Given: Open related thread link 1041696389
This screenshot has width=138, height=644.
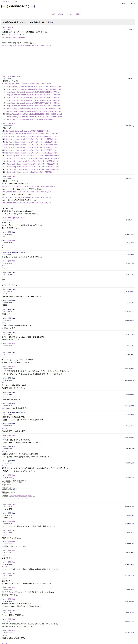Looking at the screenshot, I should click(x=30, y=119).
